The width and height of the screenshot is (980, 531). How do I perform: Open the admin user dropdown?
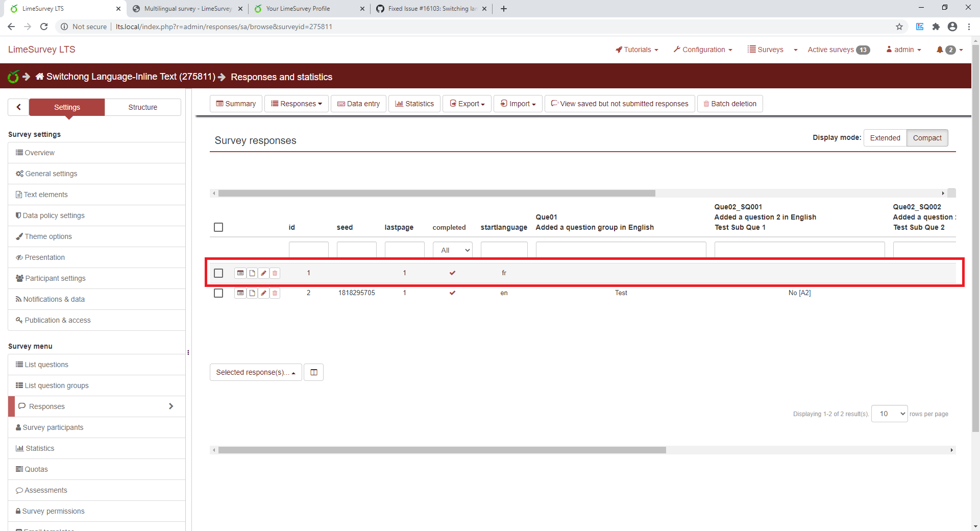point(903,50)
